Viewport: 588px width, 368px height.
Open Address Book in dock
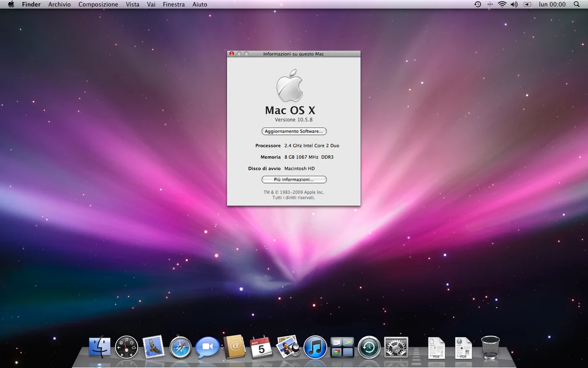pyautogui.click(x=234, y=347)
